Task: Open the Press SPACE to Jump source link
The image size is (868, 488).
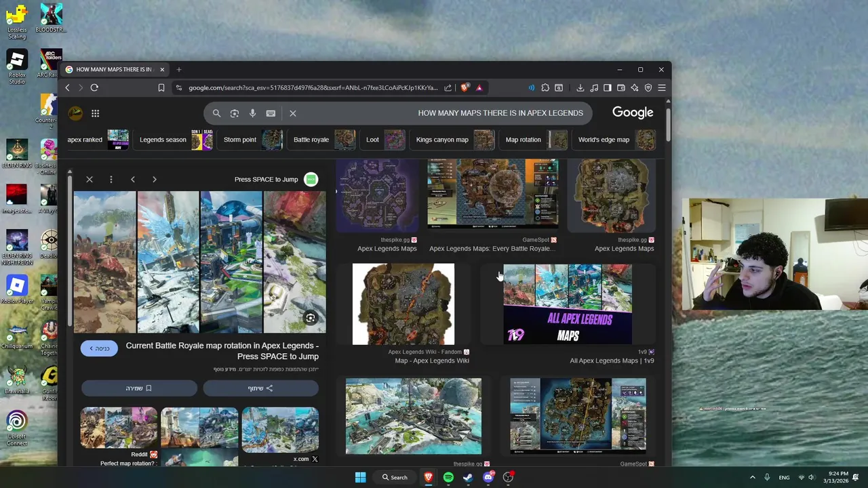Action: 275,180
